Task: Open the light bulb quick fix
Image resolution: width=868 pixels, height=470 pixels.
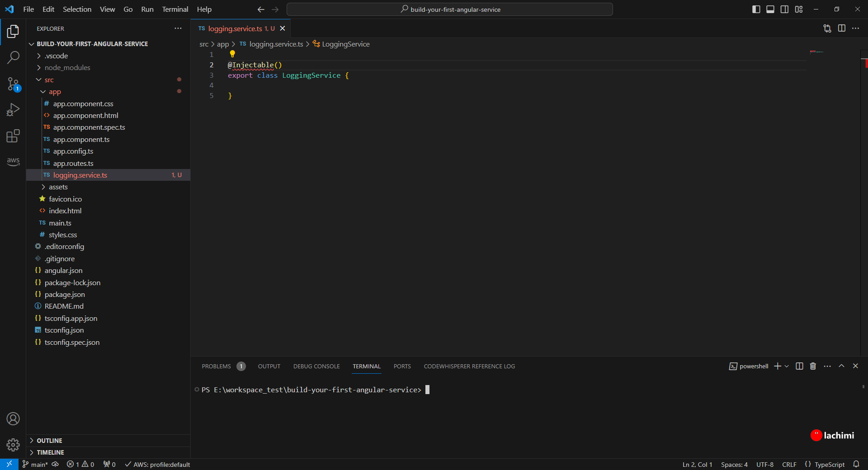Action: tap(232, 54)
